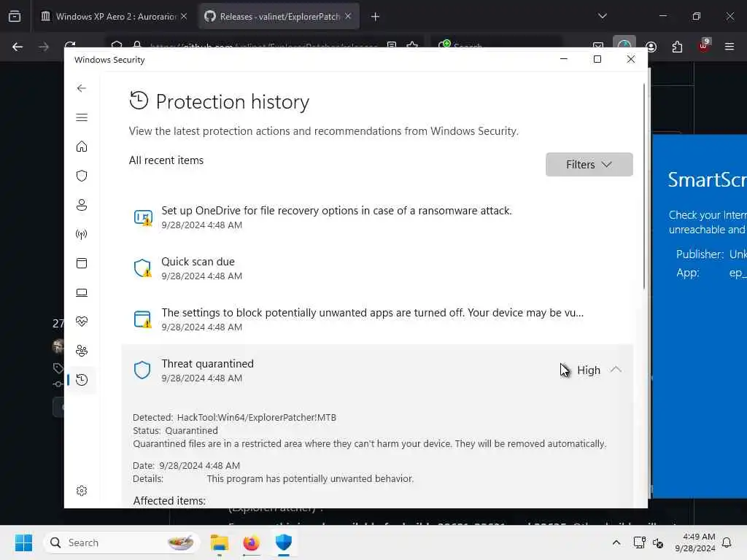This screenshot has width=747, height=560.
Task: Click the HackTool:Win64/ExplorerPatcher!MTB detection name
Action: (x=256, y=417)
